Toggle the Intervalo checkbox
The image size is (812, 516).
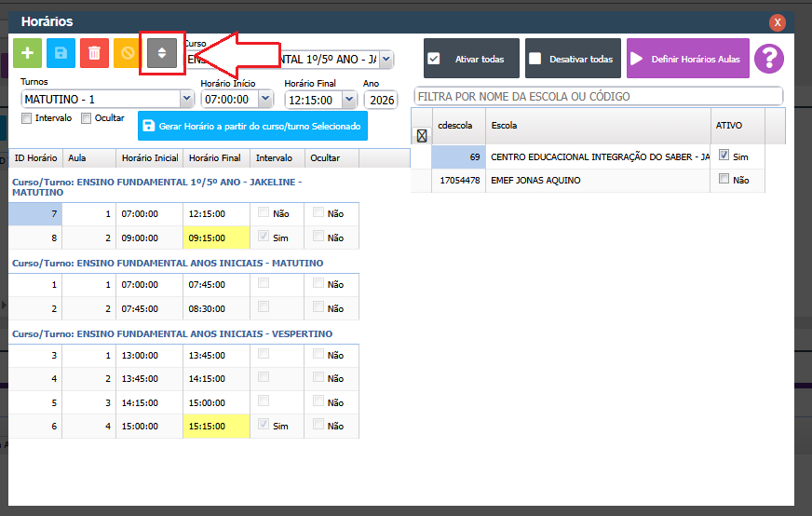(x=27, y=118)
